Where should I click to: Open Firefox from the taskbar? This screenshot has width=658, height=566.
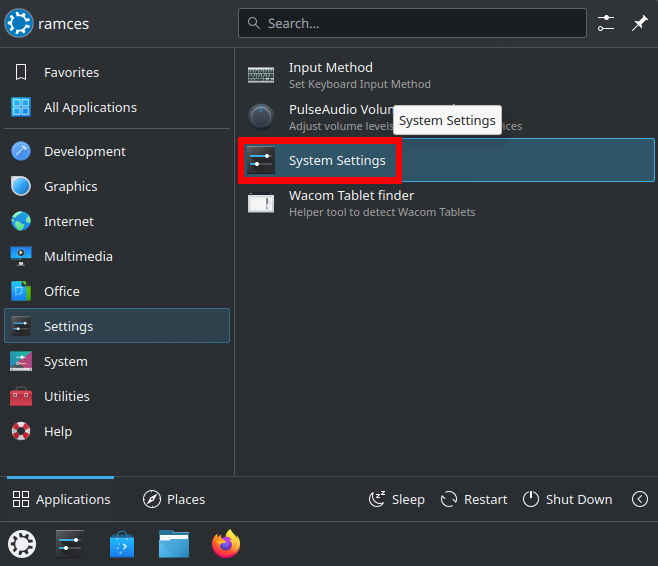click(x=226, y=544)
